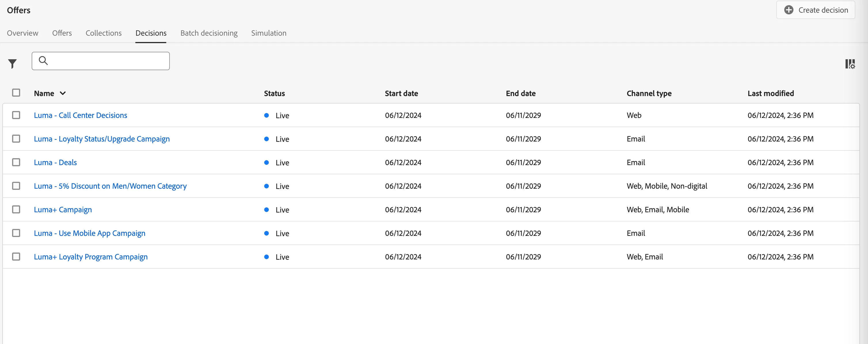Click Live status of Luma - Deals row
868x344 pixels.
277,163
